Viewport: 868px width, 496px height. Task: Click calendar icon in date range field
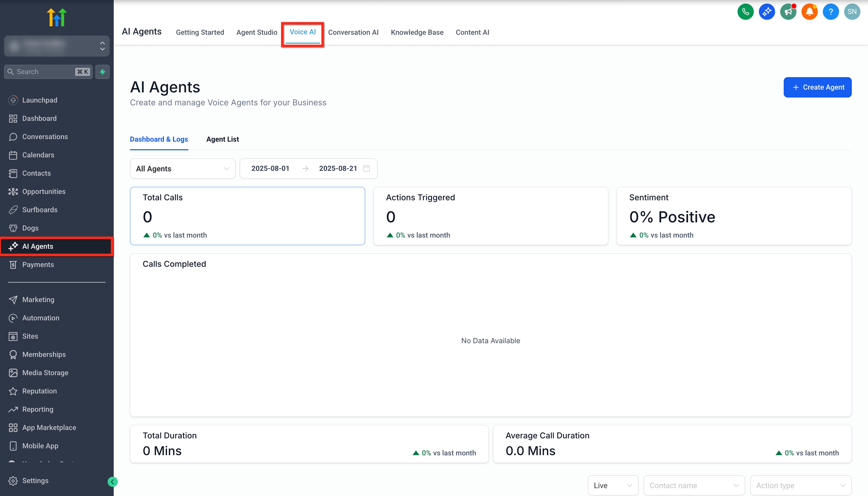coord(366,168)
